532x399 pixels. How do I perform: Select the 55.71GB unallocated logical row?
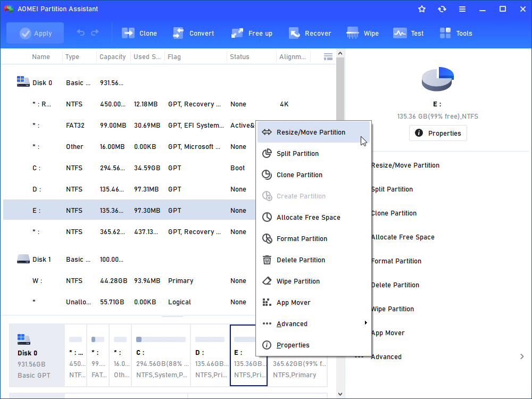coord(129,302)
